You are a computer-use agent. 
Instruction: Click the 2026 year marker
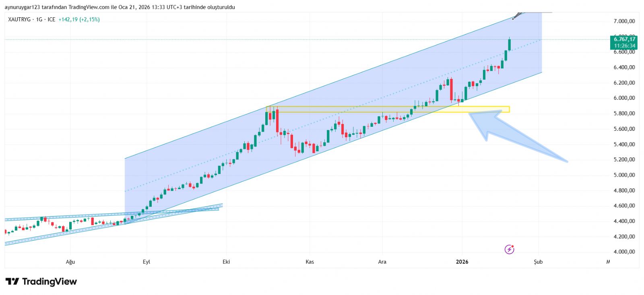click(x=462, y=262)
